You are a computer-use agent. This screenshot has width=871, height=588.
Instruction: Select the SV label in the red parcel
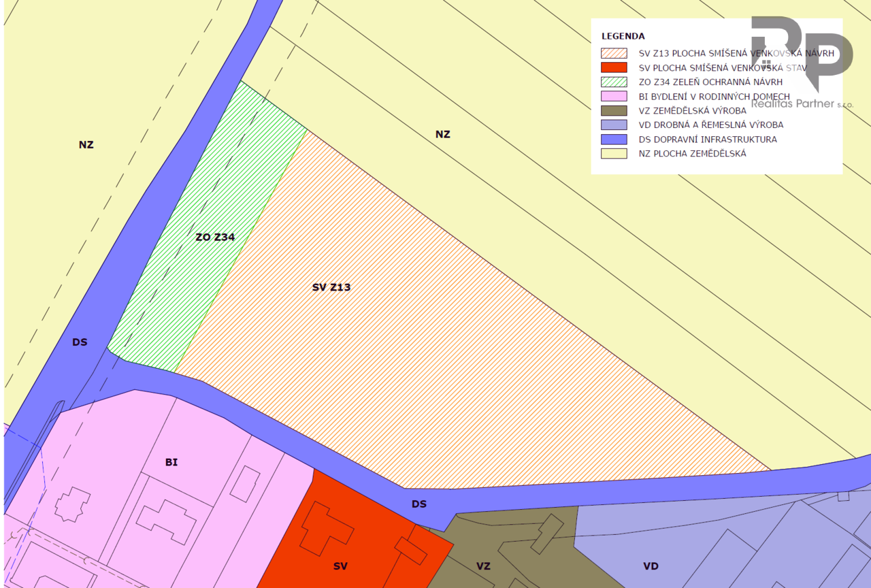click(340, 566)
